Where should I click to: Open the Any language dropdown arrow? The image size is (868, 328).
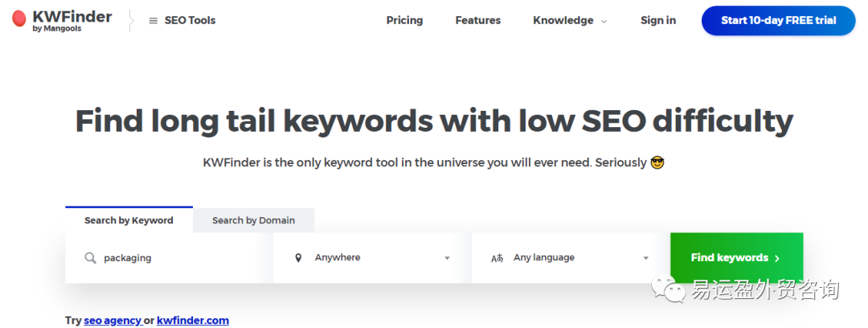(645, 258)
